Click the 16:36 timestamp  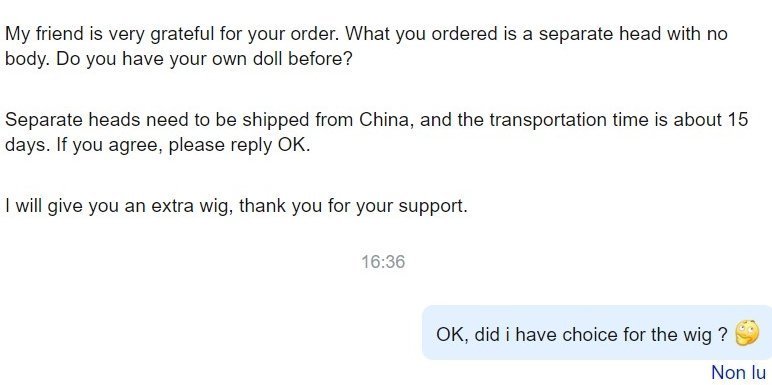383,261
